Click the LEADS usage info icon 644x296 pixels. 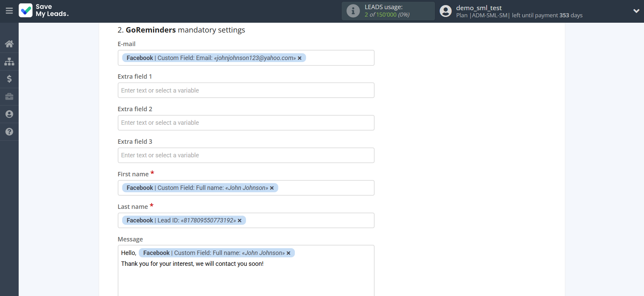(x=353, y=11)
